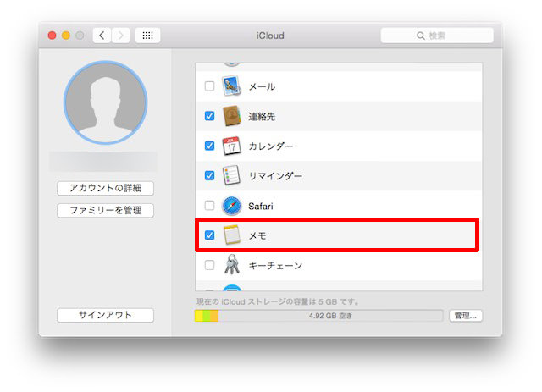Click the user profile avatar picture
Screen dimensions: 542x392
point(105,102)
